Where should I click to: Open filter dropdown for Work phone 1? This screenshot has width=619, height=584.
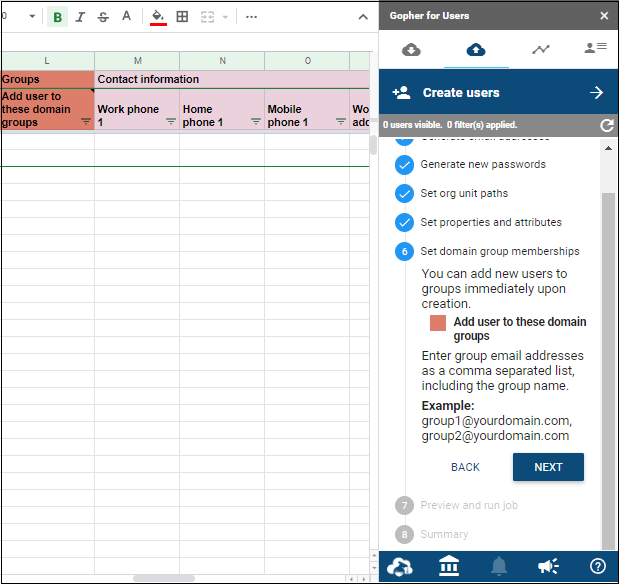coord(171,122)
